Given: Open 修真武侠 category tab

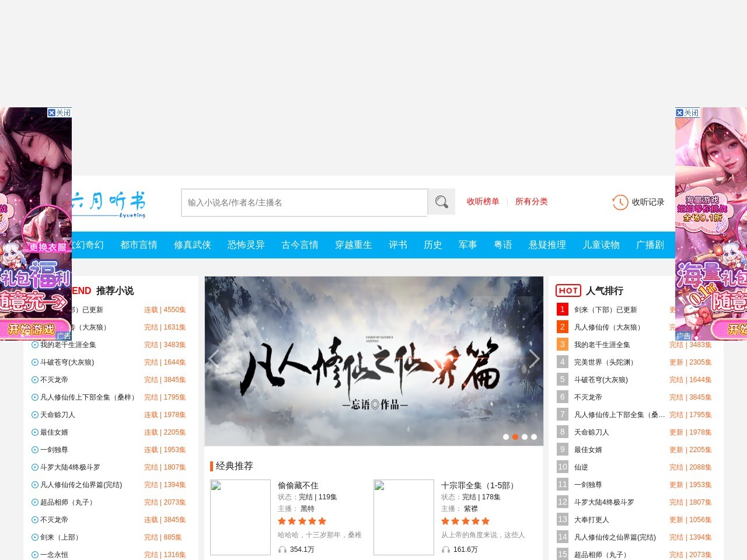Looking at the screenshot, I should tap(193, 245).
